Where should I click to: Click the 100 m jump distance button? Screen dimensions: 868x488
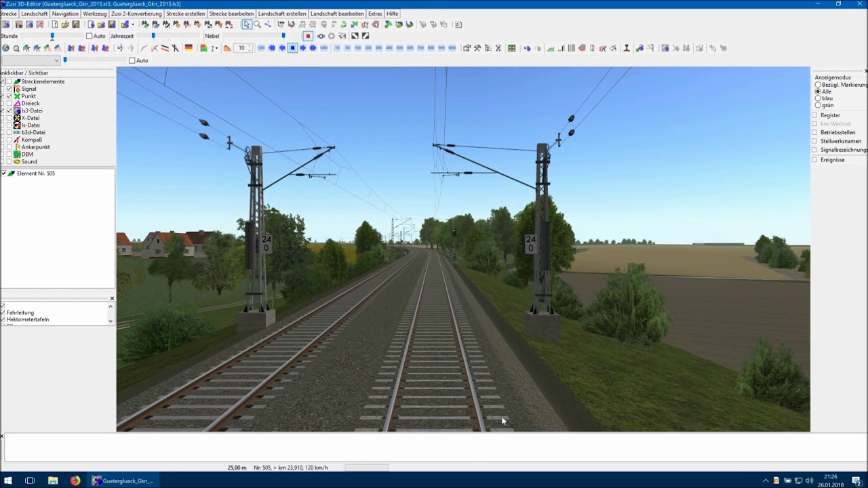pos(357,48)
